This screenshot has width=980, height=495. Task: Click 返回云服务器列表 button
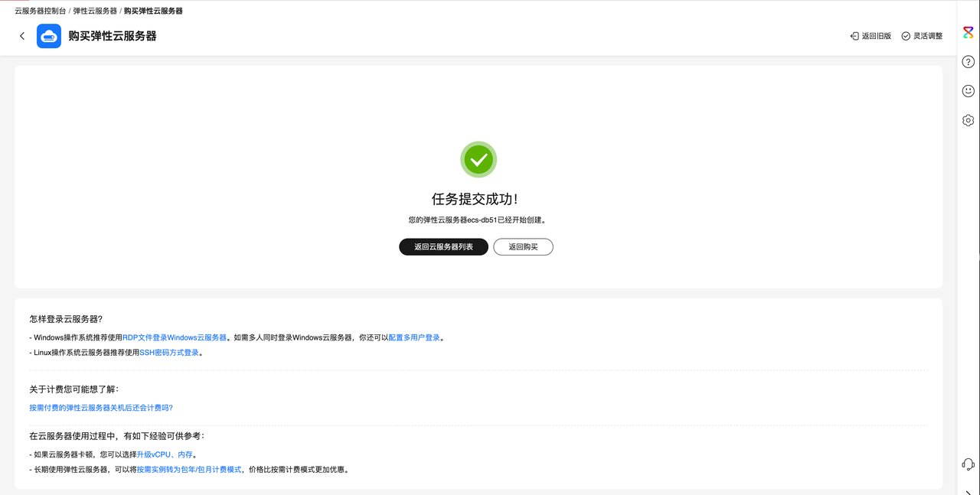[x=443, y=247]
